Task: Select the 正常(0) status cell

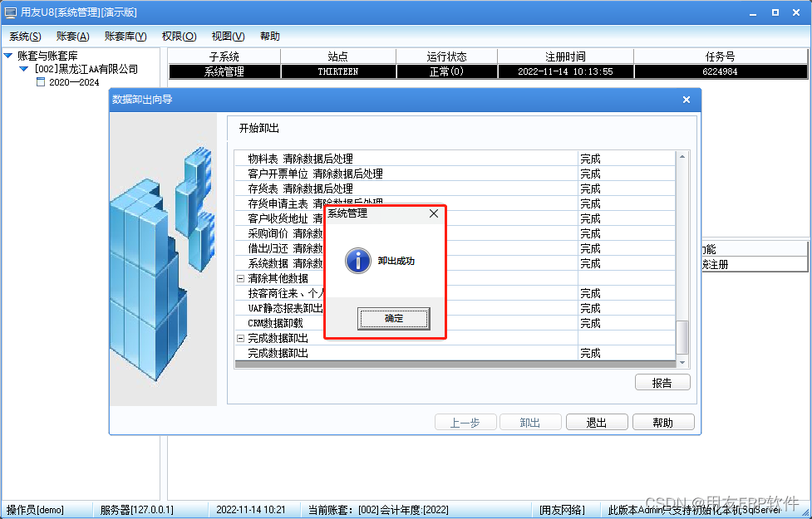Action: tap(446, 71)
